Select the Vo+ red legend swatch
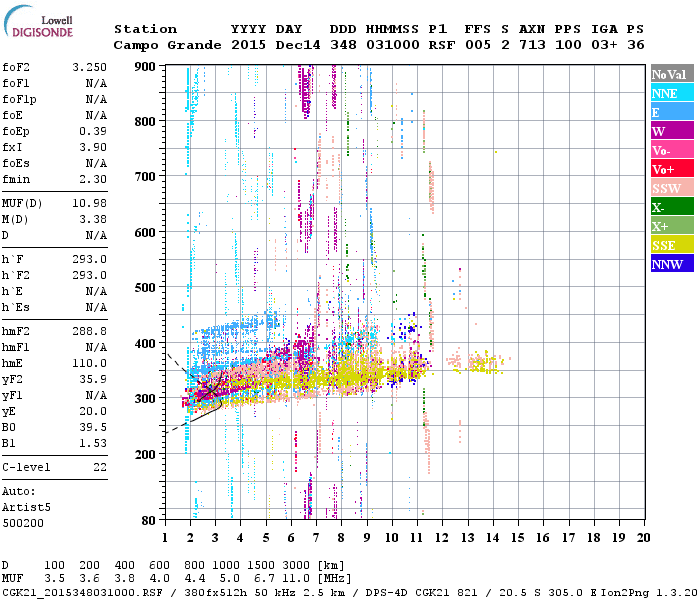 (x=672, y=169)
